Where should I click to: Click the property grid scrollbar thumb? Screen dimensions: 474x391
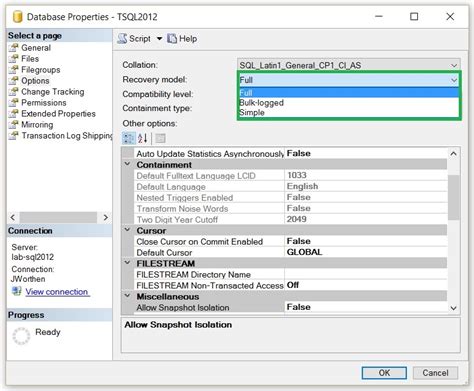tap(453, 197)
